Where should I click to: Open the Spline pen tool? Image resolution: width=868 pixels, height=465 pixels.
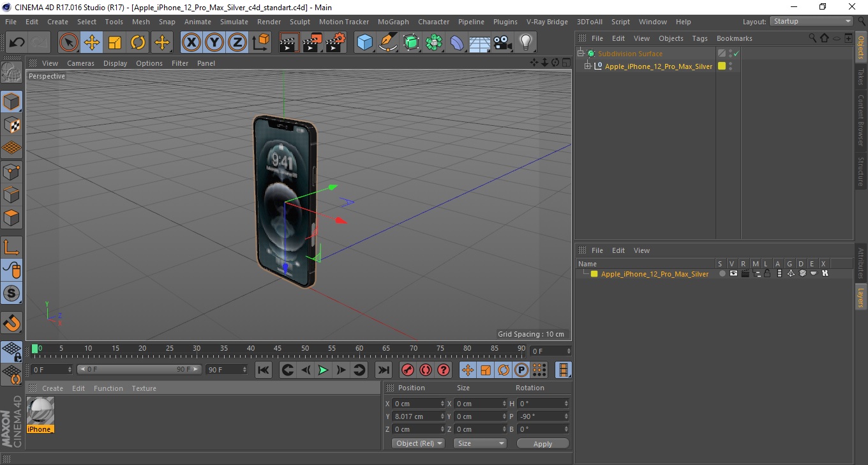click(388, 43)
